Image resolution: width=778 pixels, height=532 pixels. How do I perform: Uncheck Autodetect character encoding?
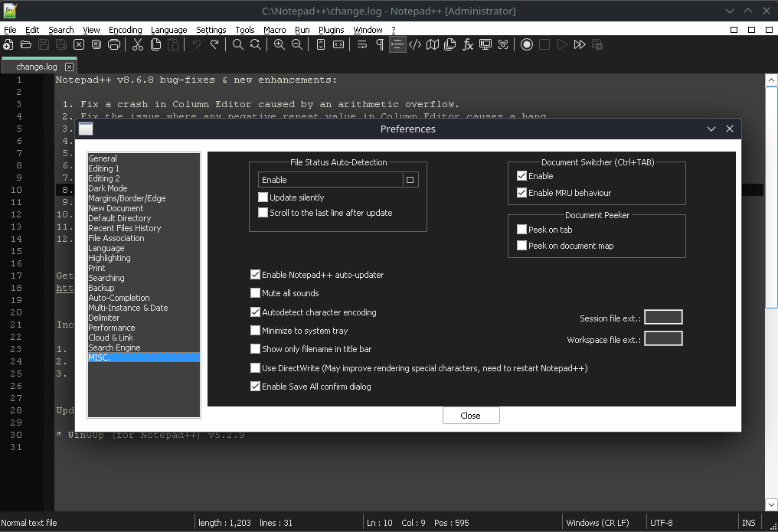tap(255, 312)
